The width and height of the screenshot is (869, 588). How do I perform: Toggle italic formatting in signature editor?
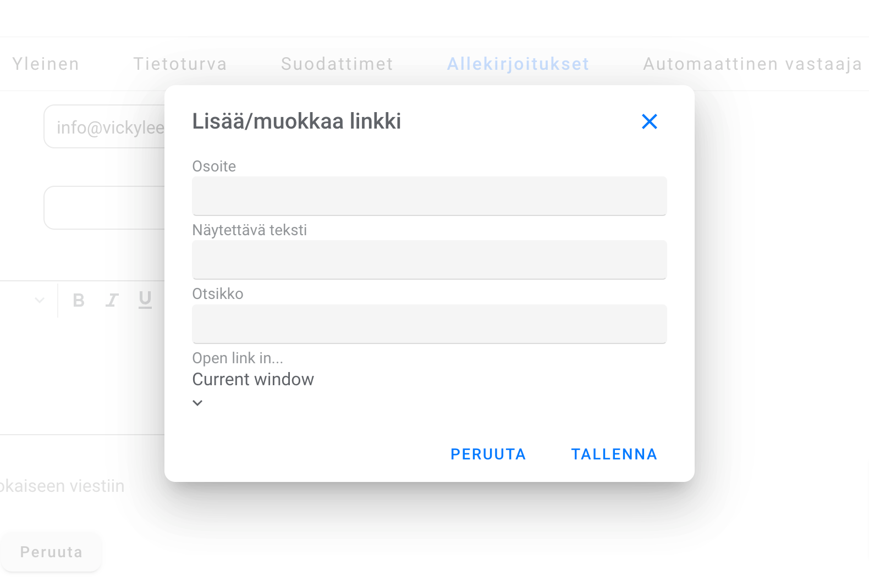coord(112,300)
